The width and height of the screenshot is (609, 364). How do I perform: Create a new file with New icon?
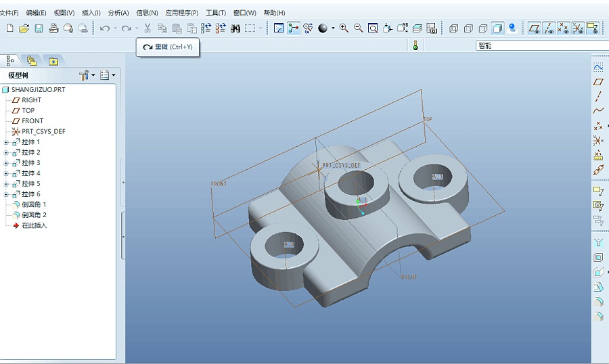click(x=9, y=28)
